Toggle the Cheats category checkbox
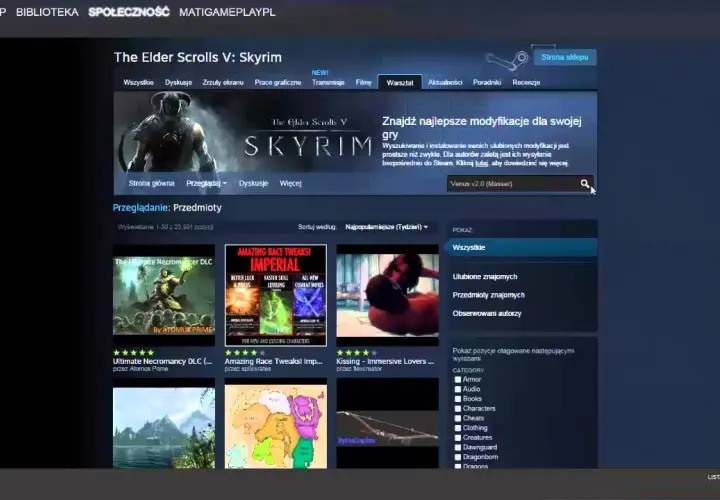Image resolution: width=720 pixels, height=500 pixels. [458, 418]
